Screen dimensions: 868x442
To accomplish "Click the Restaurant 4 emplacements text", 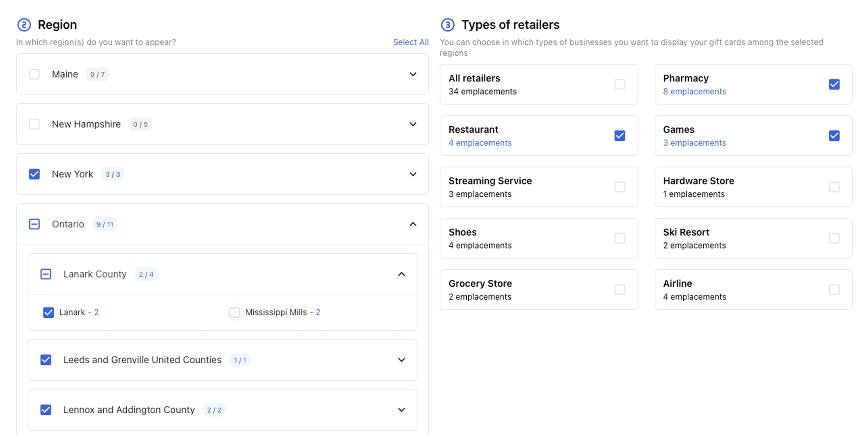I will 480,143.
